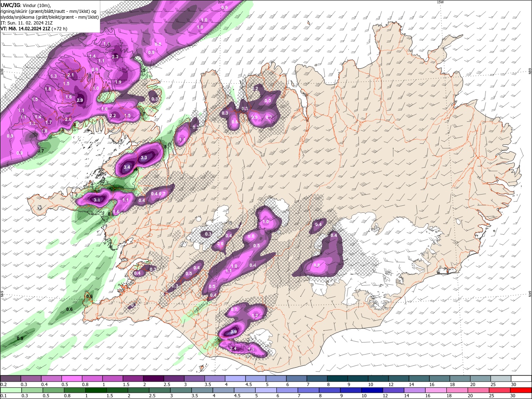Screen dimensions: 532x399
Task: Click the '3.3' snowfall value on the map
Action: tap(144, 158)
